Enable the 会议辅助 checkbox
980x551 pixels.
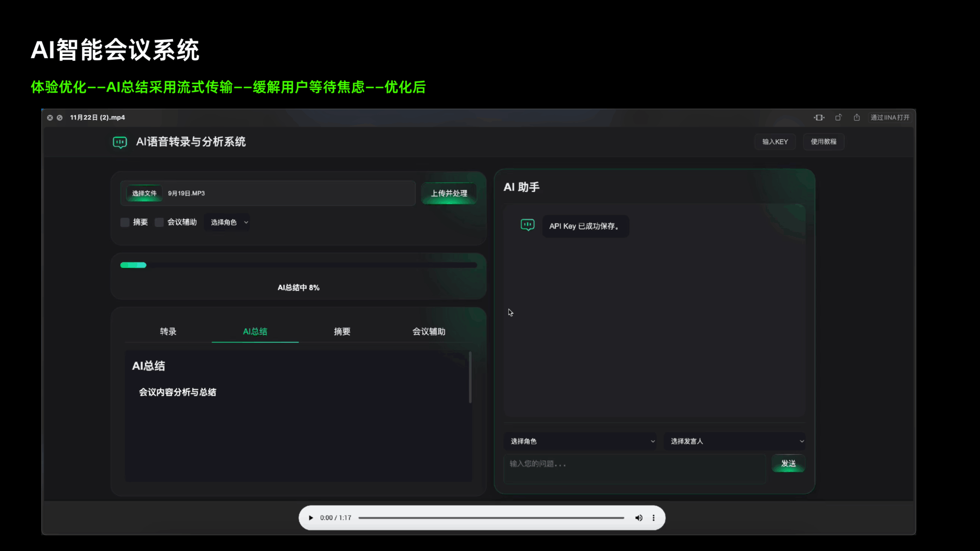[x=159, y=222]
